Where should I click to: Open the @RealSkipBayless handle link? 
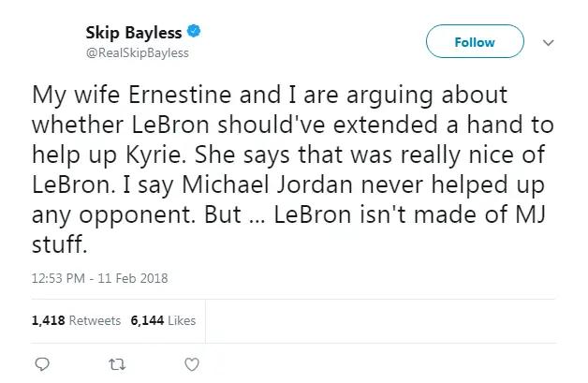point(138,52)
